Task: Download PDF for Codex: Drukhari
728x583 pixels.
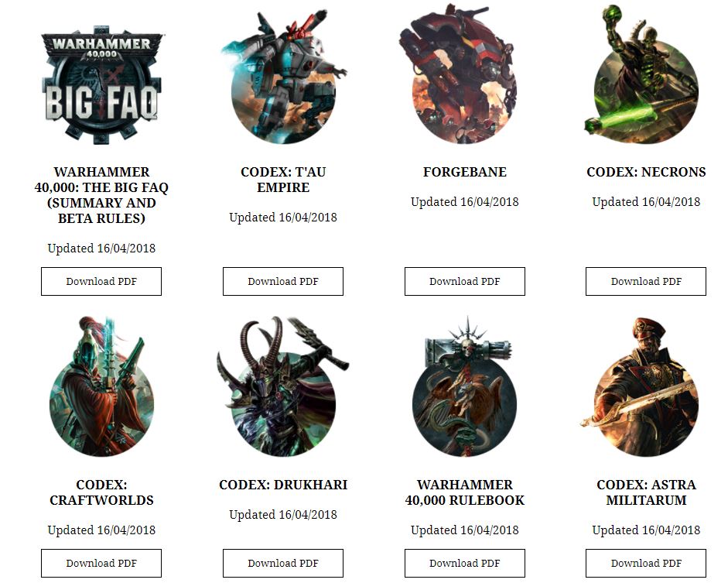Action: point(283,563)
